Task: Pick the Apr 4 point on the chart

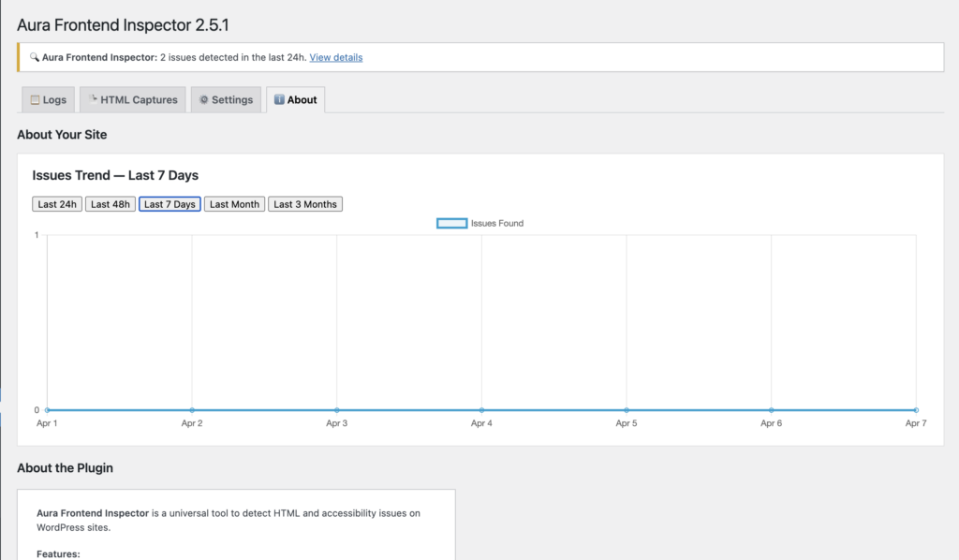Action: coord(481,410)
